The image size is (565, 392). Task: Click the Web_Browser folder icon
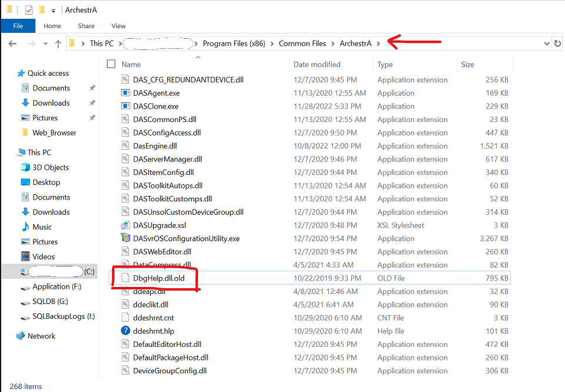click(25, 133)
